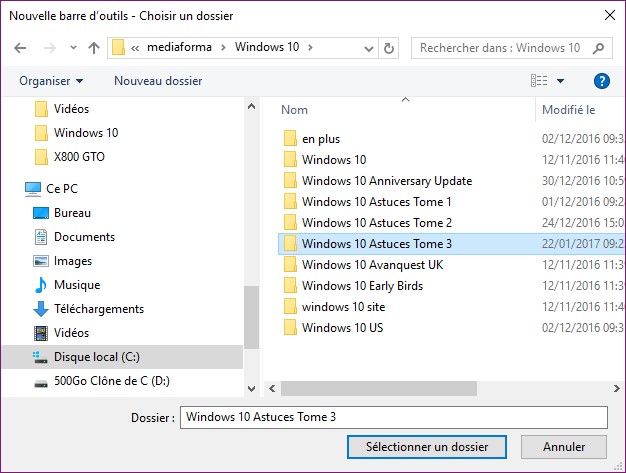Click the Disque local drive icon

(x=40, y=357)
